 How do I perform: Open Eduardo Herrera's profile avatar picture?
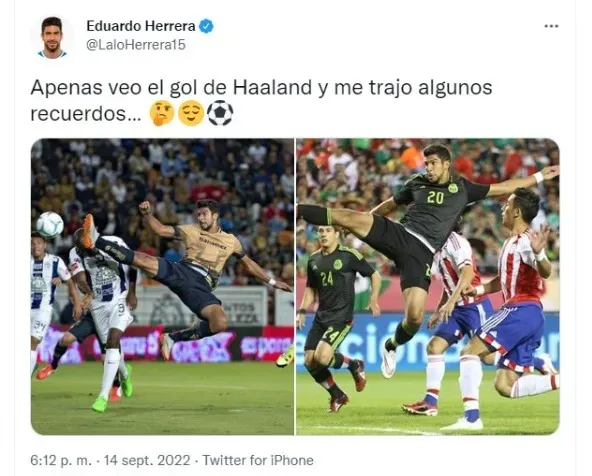(52, 37)
